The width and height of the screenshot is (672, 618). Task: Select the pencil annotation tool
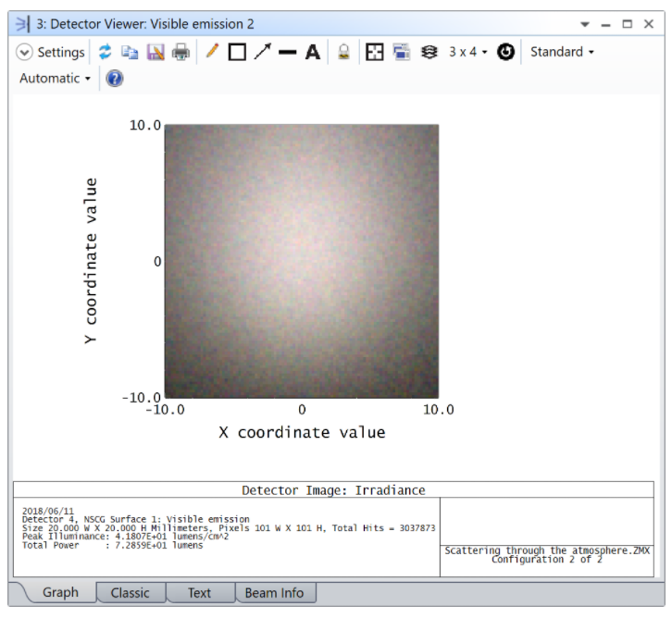point(212,53)
